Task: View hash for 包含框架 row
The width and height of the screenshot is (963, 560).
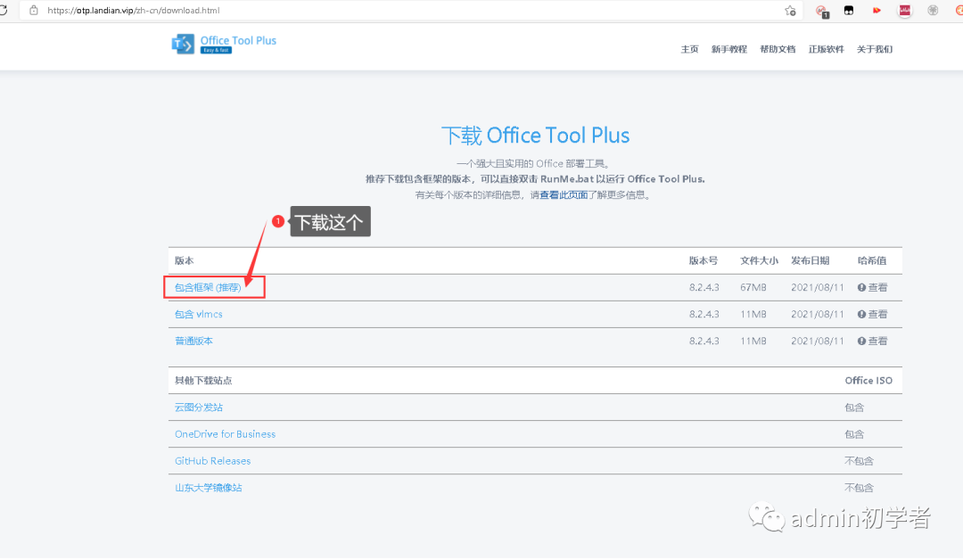Action: [872, 287]
